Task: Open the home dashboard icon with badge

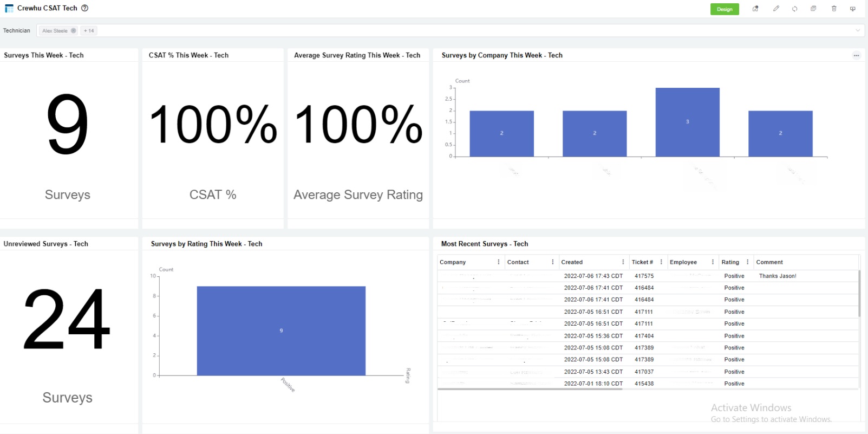Action: (755, 9)
